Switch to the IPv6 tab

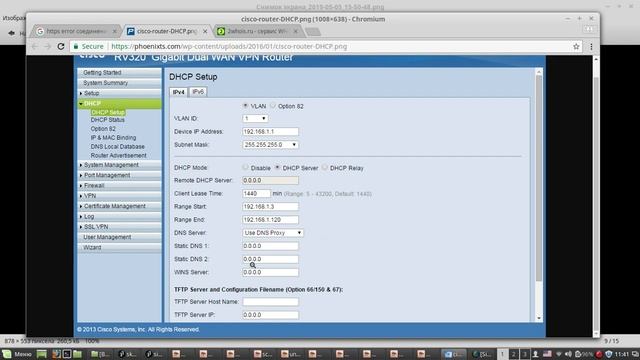(198, 92)
